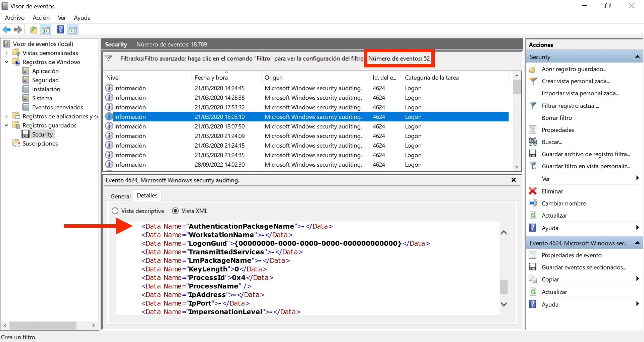The width and height of the screenshot is (644, 342).
Task: Toggle the console tree pane toolbar icon
Action: pos(46,30)
